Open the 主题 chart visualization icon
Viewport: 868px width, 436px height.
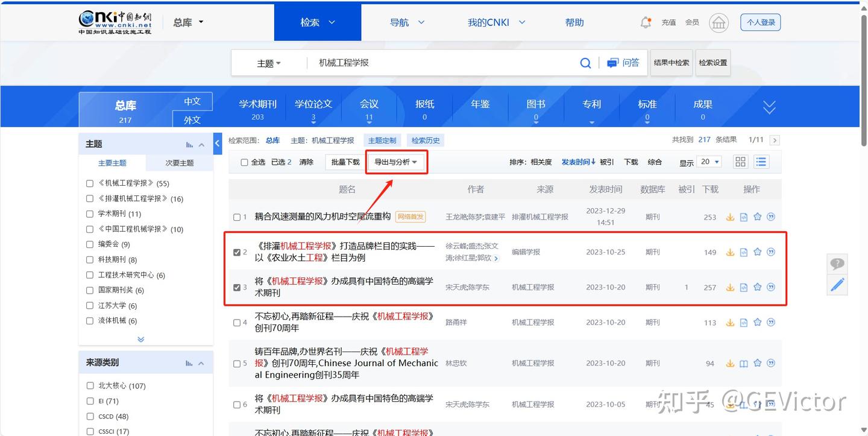point(189,144)
